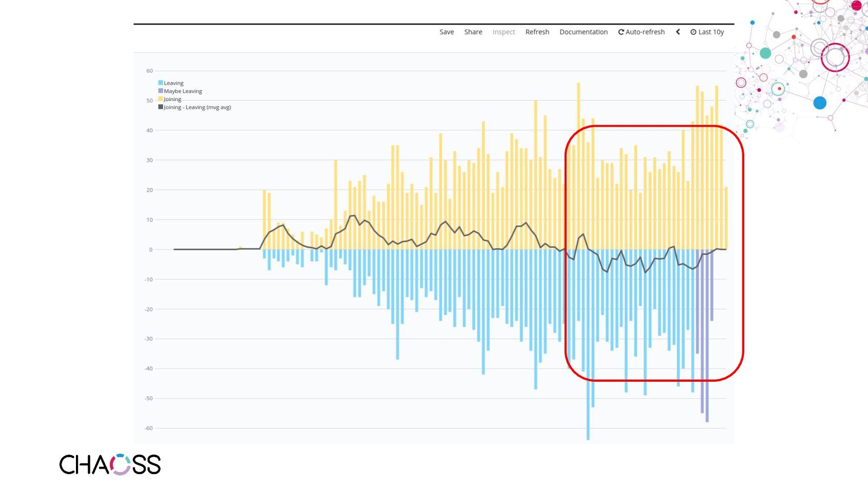The height and width of the screenshot is (488, 868).
Task: Click the circular arrow Auto-refresh icon
Action: pyautogui.click(x=621, y=32)
